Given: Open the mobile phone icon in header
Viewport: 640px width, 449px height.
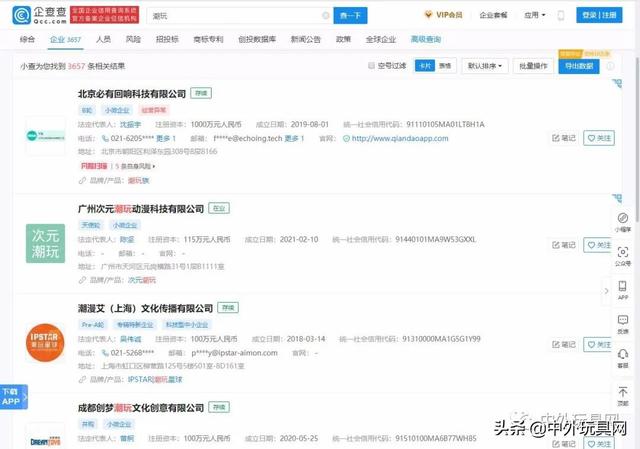Looking at the screenshot, I should 561,16.
